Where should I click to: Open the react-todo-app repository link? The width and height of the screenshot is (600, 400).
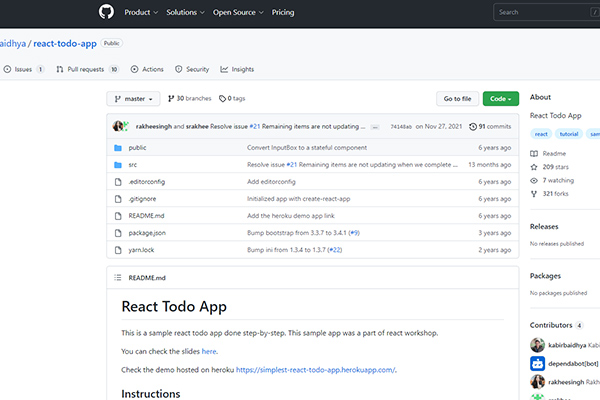(x=65, y=44)
